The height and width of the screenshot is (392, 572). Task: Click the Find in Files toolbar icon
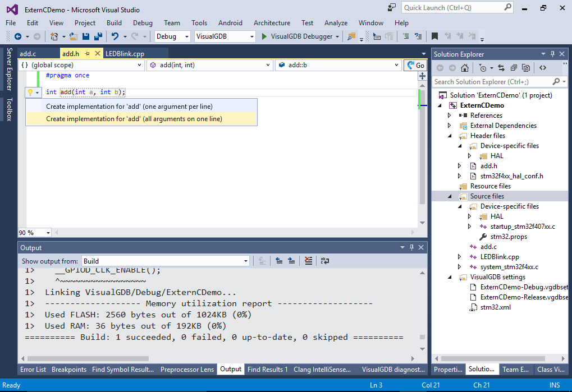[351, 36]
